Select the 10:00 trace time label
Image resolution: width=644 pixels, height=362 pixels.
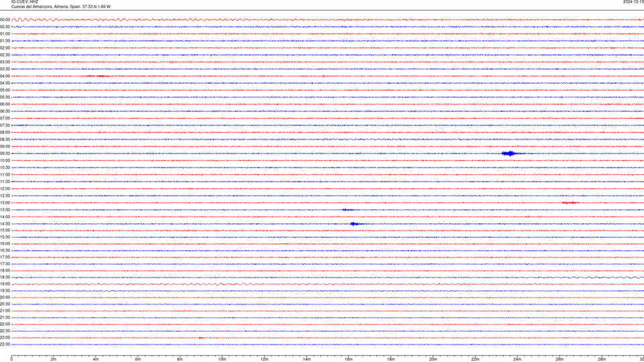[5, 160]
